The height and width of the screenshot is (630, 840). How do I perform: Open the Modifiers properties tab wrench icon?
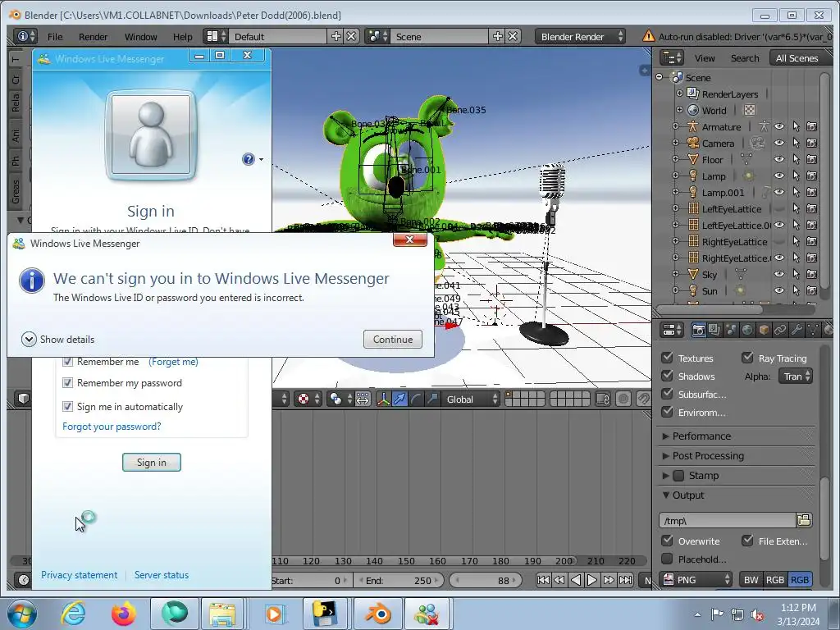click(797, 330)
